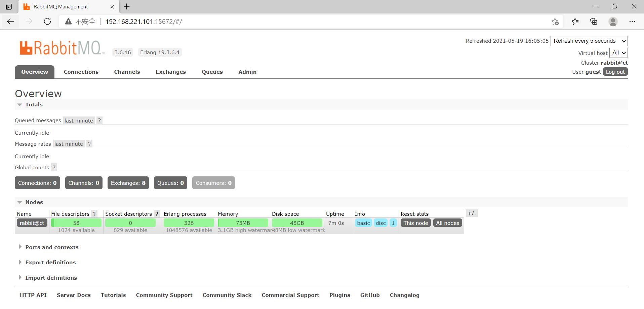The width and height of the screenshot is (644, 309).
Task: Open help for Queued messages
Action: pos(99,121)
